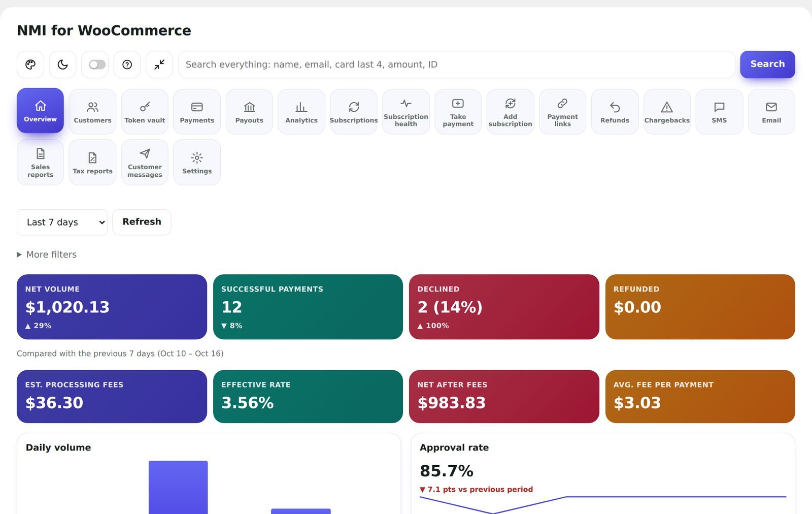Screen dimensions: 812x514
Task: Click the collapse/minimize arrows icon
Action: click(x=159, y=65)
